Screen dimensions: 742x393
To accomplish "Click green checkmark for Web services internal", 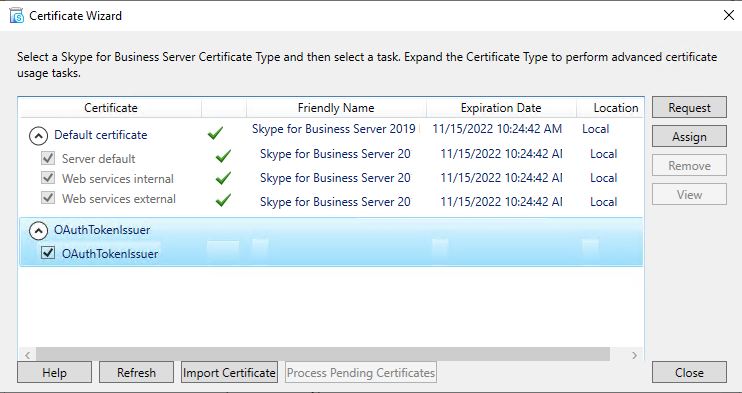I will (x=223, y=178).
